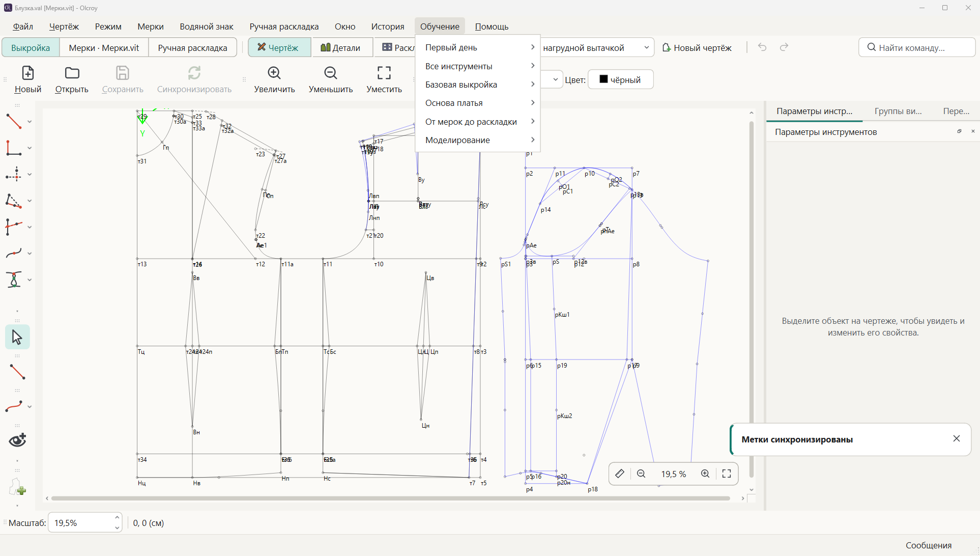Screen dimensions: 980x556
Task: Add new detail piece icon
Action: coord(18,487)
